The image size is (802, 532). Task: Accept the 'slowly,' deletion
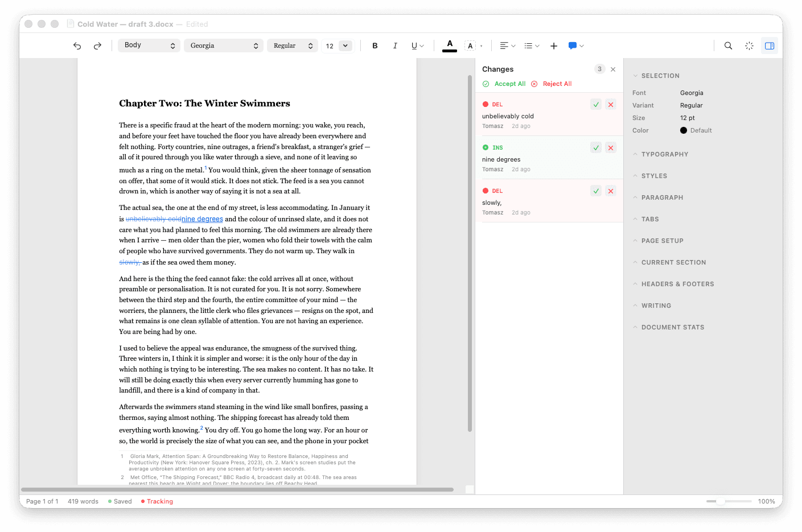pos(596,191)
